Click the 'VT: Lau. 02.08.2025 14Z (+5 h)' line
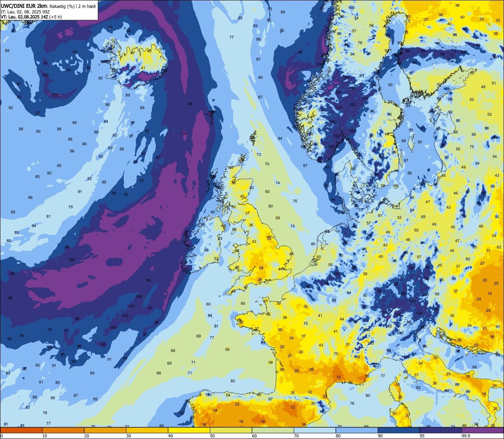The image size is (504, 439). (31, 17)
